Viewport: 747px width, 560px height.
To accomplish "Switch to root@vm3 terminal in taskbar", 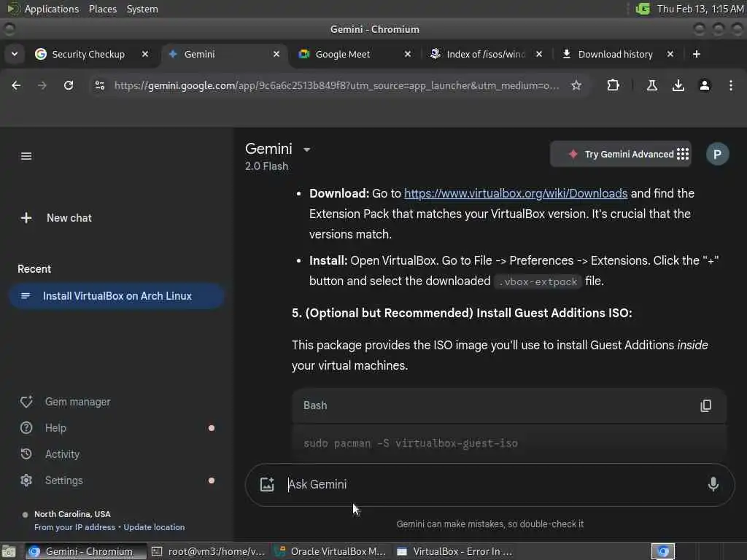I will point(208,551).
